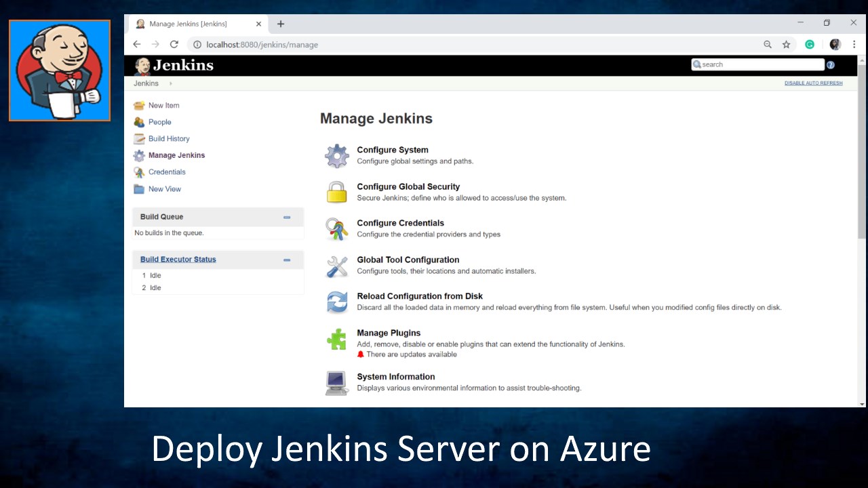The image size is (868, 488).
Task: Click the scrollbar down arrow
Action: 862,404
